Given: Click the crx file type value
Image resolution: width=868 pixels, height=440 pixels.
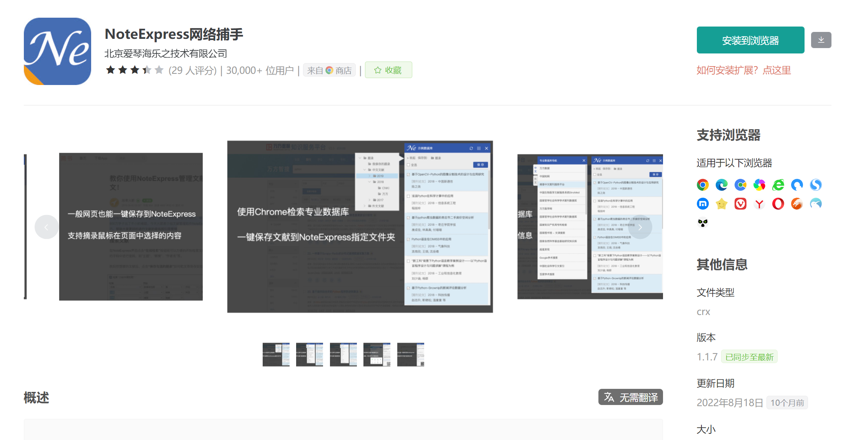Looking at the screenshot, I should coord(703,312).
